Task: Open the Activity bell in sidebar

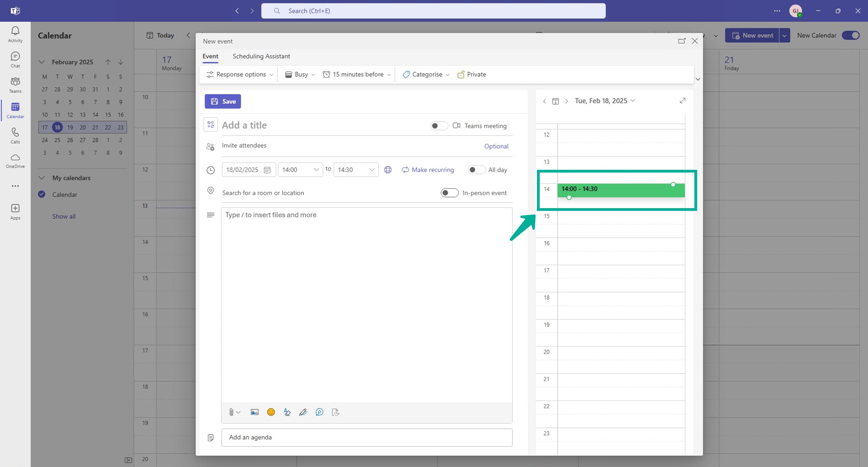Action: click(15, 34)
